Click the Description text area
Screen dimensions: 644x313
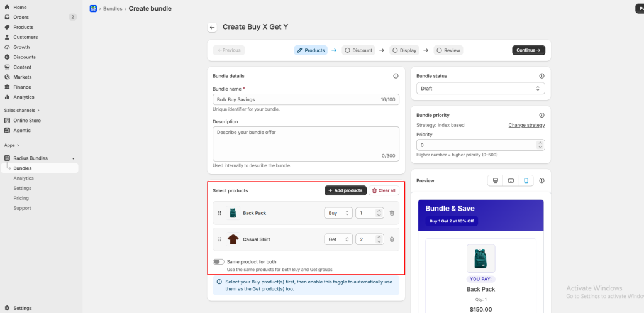(x=306, y=143)
